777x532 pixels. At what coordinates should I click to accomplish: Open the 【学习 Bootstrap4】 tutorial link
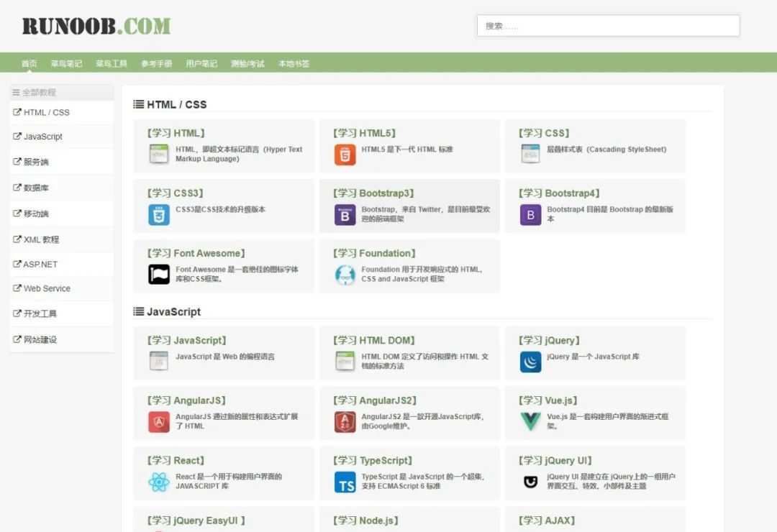pyautogui.click(x=559, y=193)
